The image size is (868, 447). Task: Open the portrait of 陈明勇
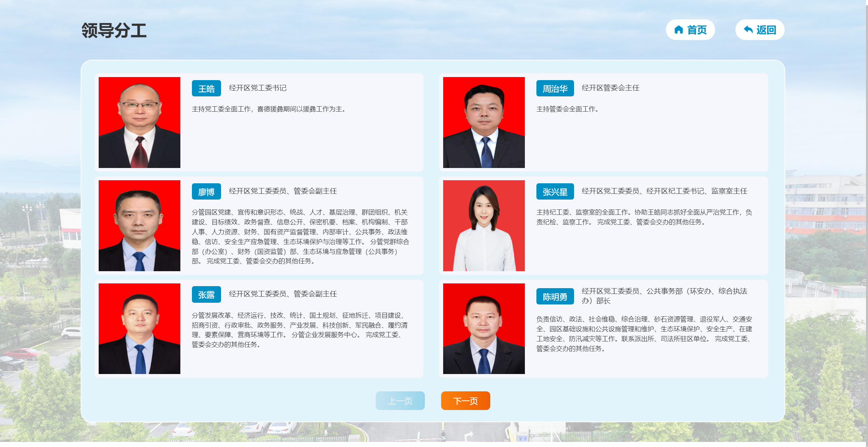[484, 329]
